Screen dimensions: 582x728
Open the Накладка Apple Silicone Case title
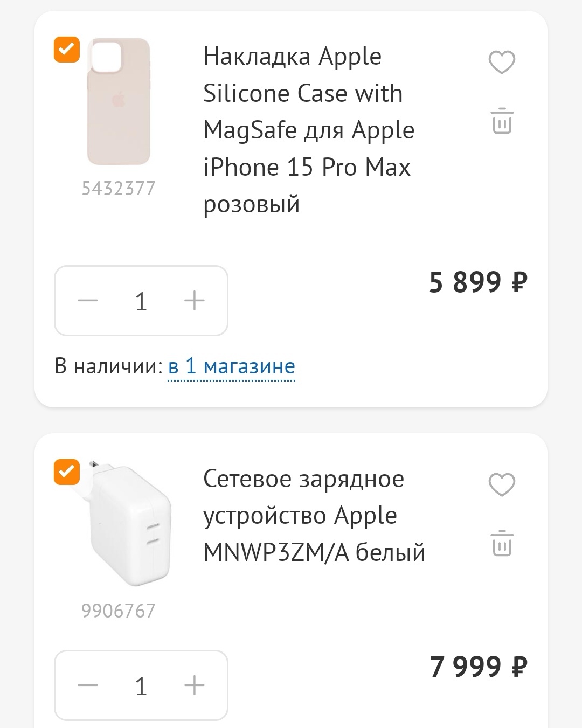[308, 130]
